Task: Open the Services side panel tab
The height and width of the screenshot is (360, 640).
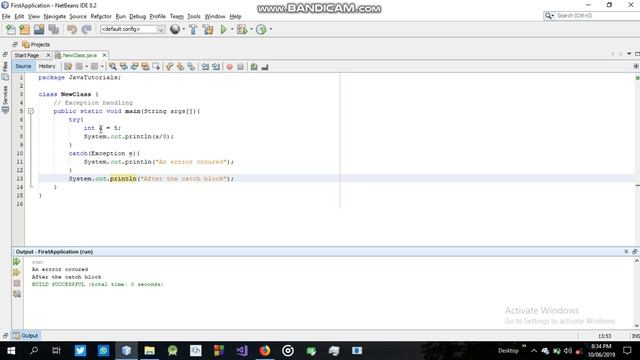Action: pyautogui.click(x=5, y=99)
